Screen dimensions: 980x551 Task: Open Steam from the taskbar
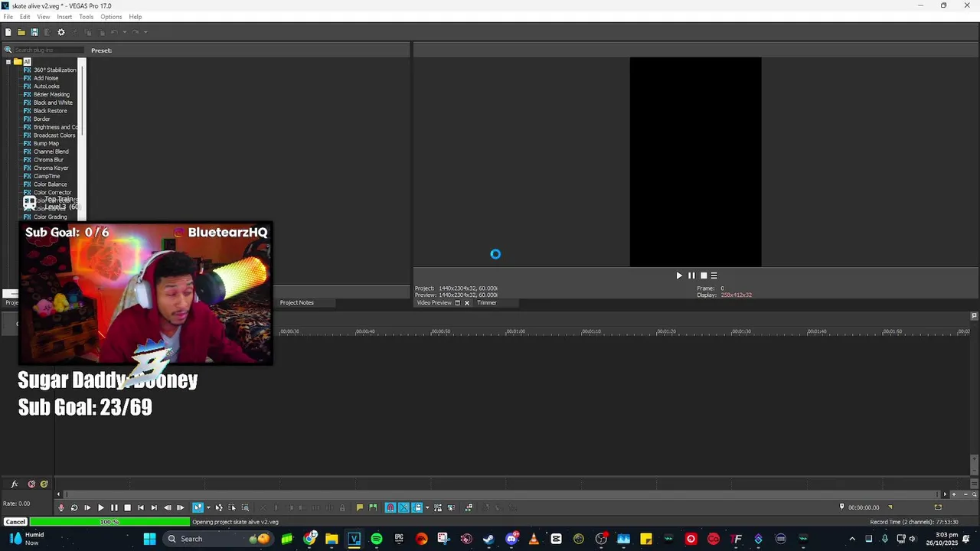coord(488,539)
